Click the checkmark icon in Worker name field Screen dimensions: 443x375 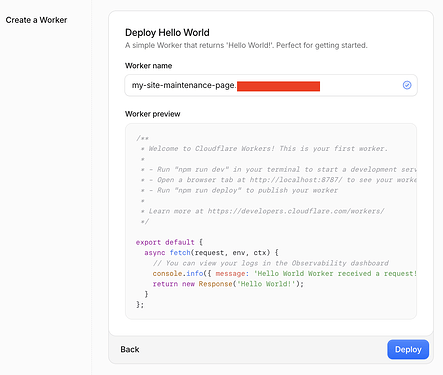coord(407,85)
